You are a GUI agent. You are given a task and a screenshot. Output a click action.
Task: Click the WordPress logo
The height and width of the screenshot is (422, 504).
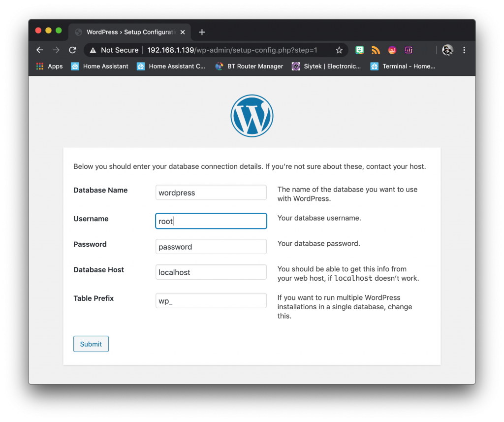pyautogui.click(x=252, y=116)
